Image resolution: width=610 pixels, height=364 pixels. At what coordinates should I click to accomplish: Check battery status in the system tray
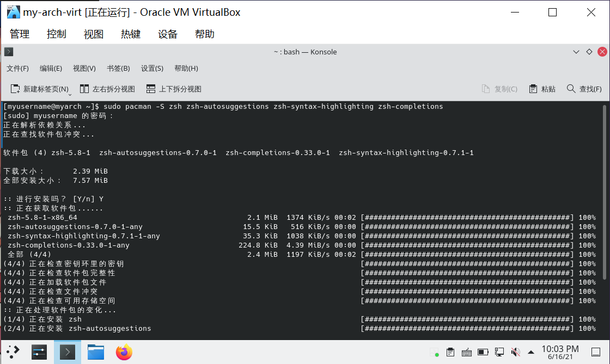point(482,352)
